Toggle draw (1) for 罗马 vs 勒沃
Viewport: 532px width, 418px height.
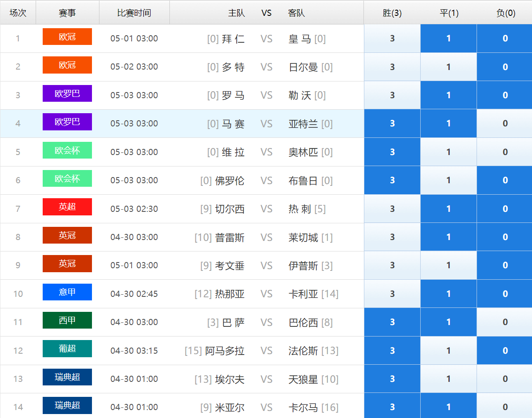tap(448, 95)
